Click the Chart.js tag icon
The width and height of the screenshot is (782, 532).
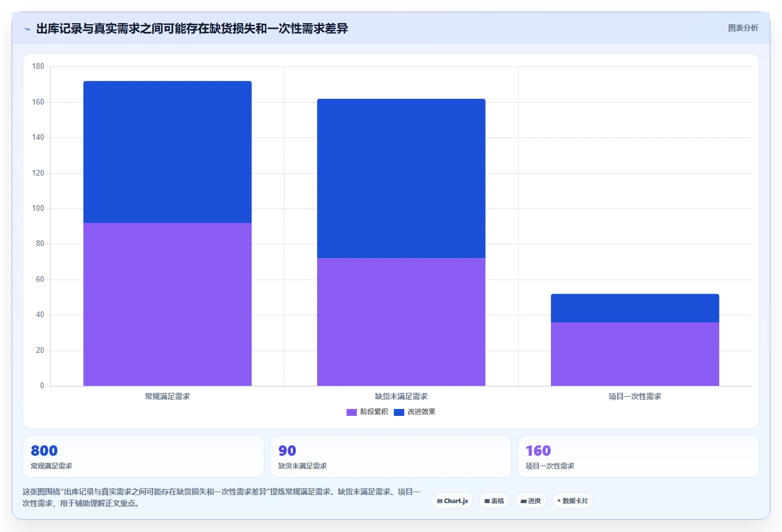pos(440,501)
